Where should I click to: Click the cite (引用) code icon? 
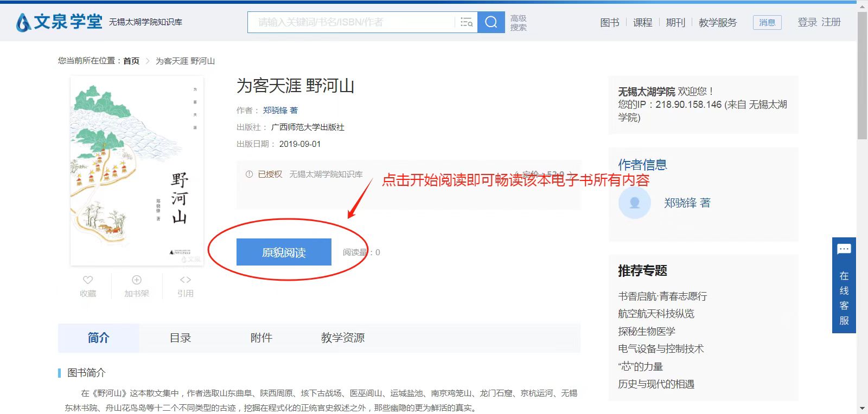185,280
